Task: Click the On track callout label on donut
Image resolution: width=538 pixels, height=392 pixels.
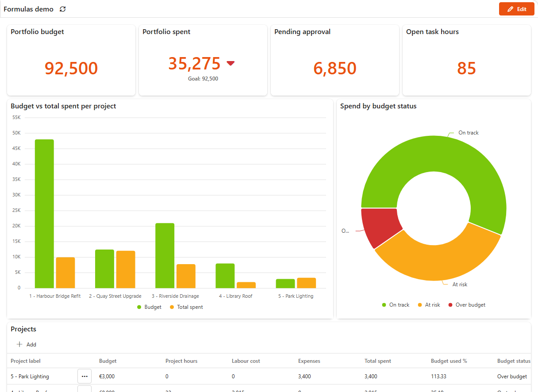Action: (x=469, y=133)
